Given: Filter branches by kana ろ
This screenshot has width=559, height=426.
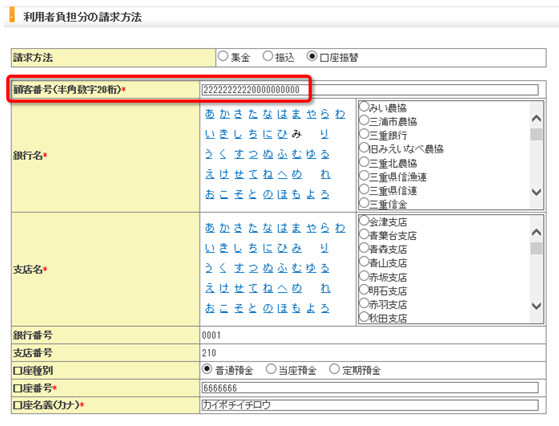Looking at the screenshot, I should (x=325, y=308).
